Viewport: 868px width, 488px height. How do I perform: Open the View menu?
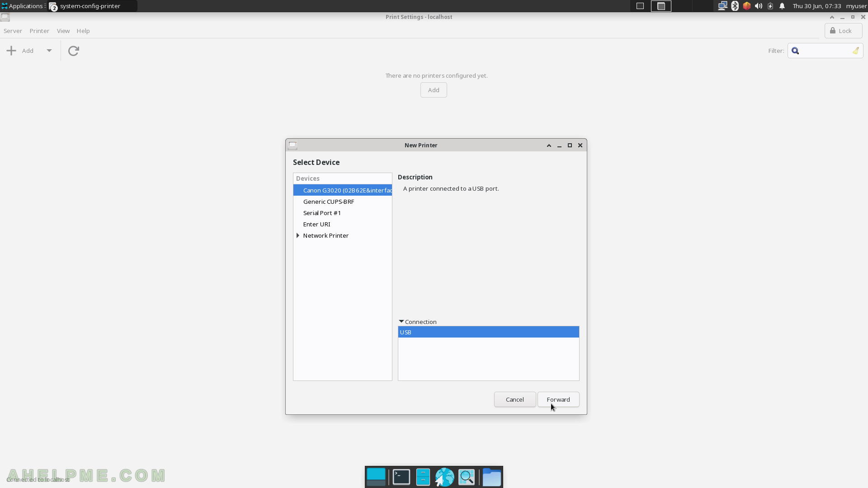(63, 31)
